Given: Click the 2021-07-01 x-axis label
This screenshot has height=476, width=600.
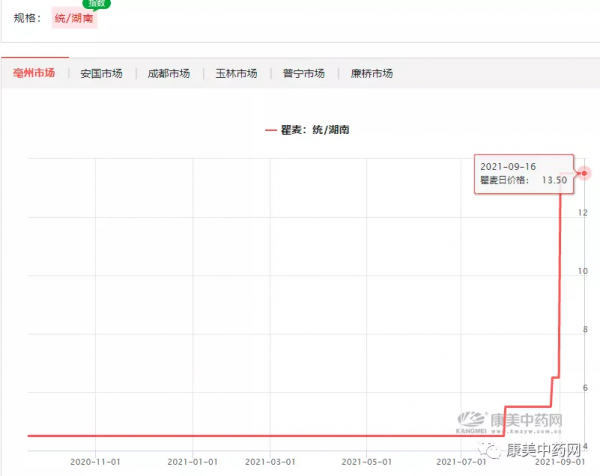Looking at the screenshot, I should pyautogui.click(x=462, y=462).
